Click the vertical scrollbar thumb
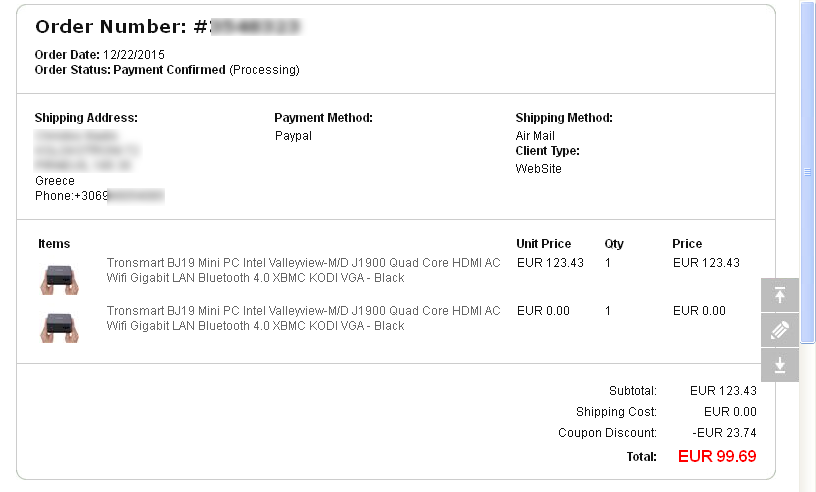The width and height of the screenshot is (816, 492). pos(807,172)
